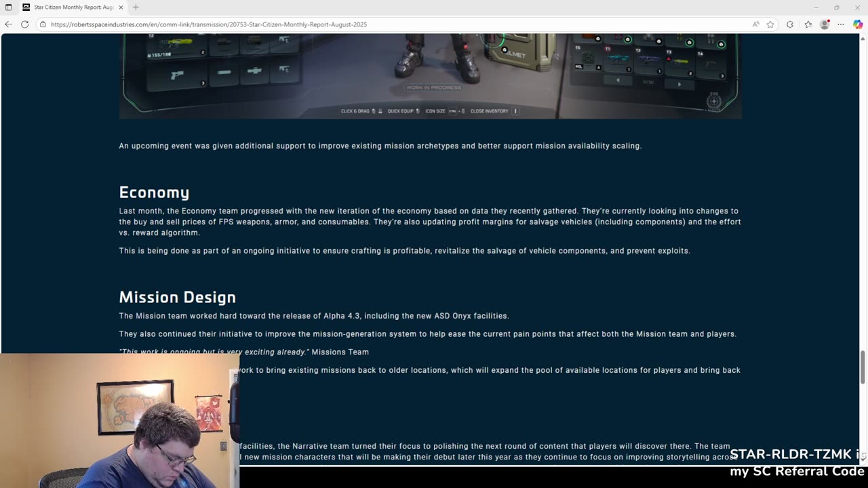Open the Favorites list icon
Viewport: 868px width, 488px height.
(x=808, y=24)
